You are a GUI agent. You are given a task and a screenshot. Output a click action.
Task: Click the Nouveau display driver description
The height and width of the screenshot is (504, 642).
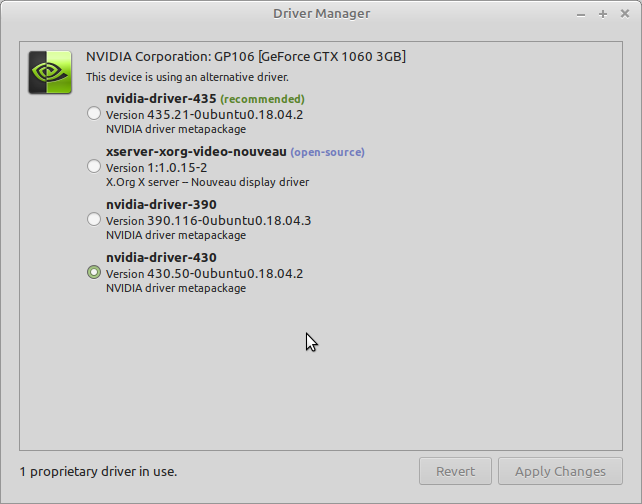tap(207, 182)
